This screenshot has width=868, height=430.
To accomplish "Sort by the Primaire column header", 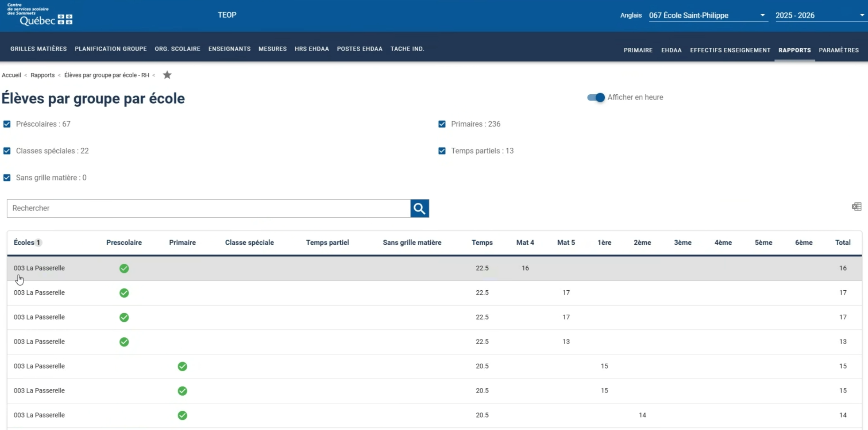I will tap(182, 243).
